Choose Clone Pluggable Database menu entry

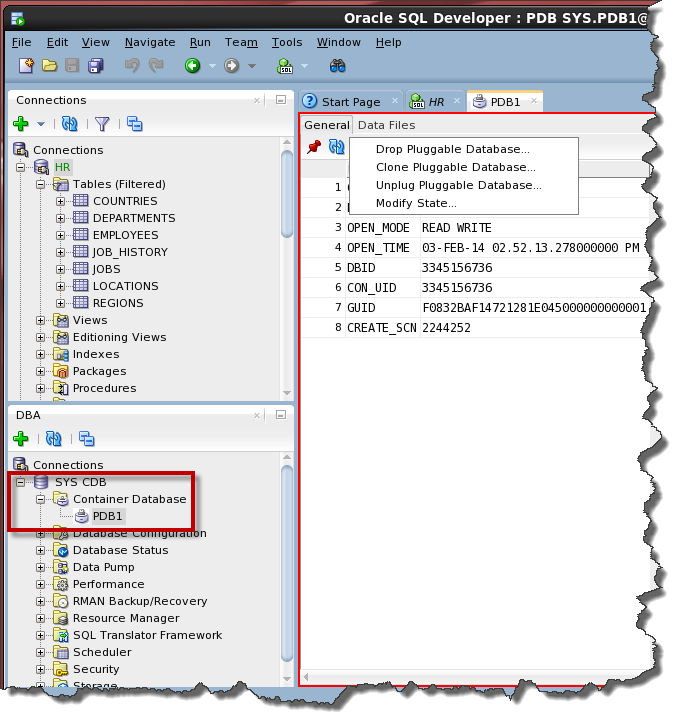coord(456,167)
